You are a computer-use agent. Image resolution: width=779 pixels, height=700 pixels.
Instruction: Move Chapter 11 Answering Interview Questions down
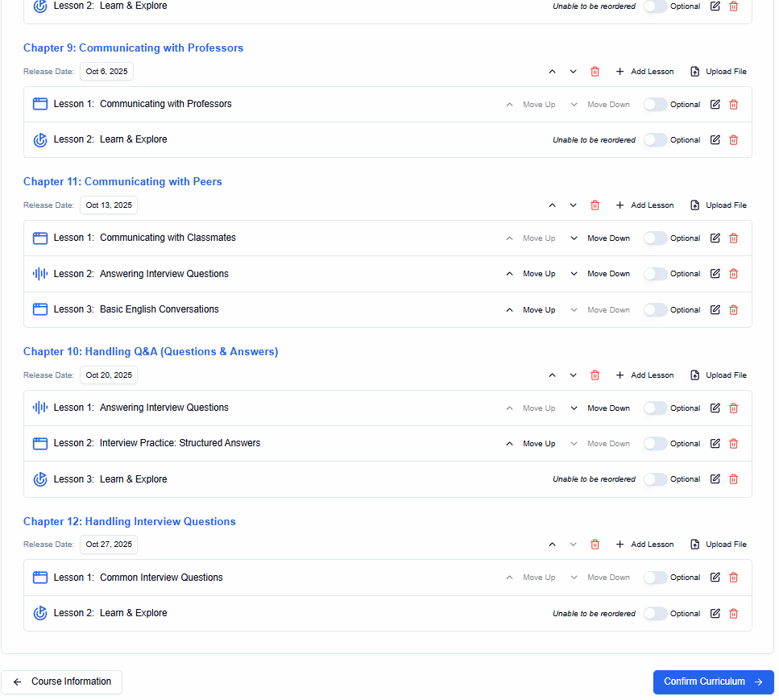click(599, 274)
